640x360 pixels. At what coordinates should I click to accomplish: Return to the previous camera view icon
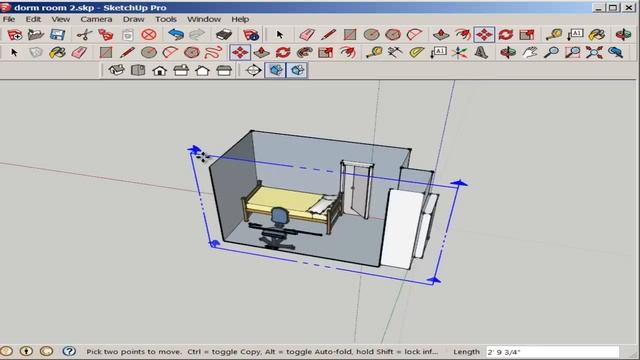point(616,52)
